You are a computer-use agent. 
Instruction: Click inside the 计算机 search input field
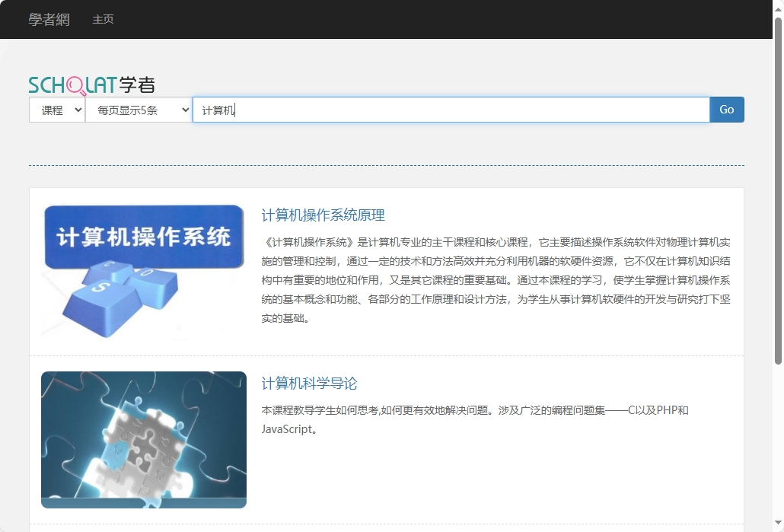[449, 110]
